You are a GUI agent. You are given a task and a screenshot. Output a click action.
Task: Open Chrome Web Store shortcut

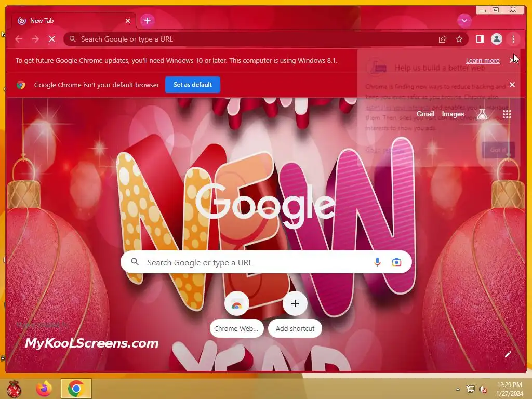pyautogui.click(x=237, y=314)
